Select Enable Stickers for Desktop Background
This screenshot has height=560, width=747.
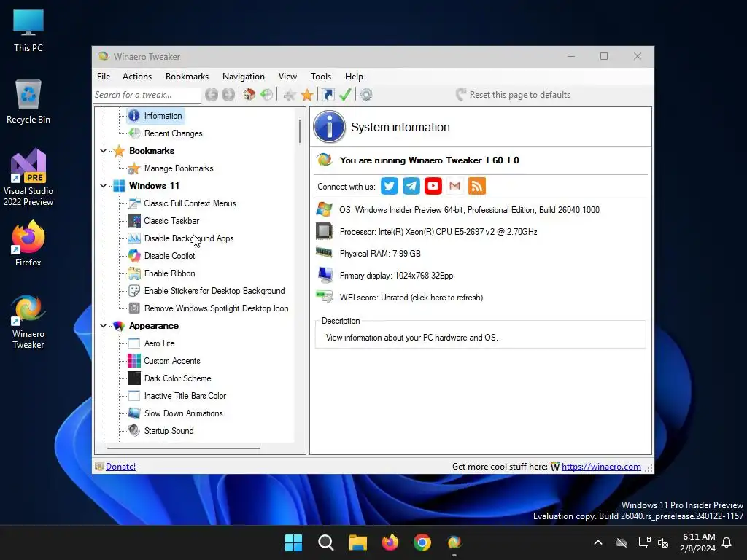(214, 291)
